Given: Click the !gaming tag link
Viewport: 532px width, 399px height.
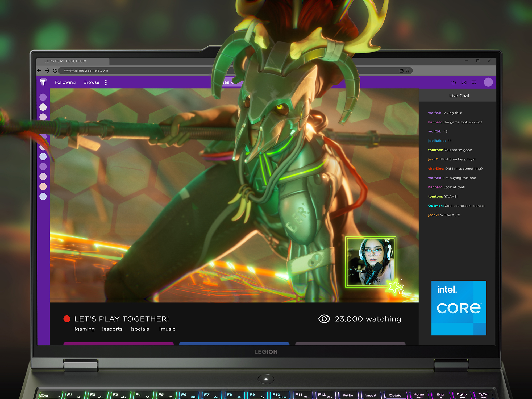Looking at the screenshot, I should (85, 329).
